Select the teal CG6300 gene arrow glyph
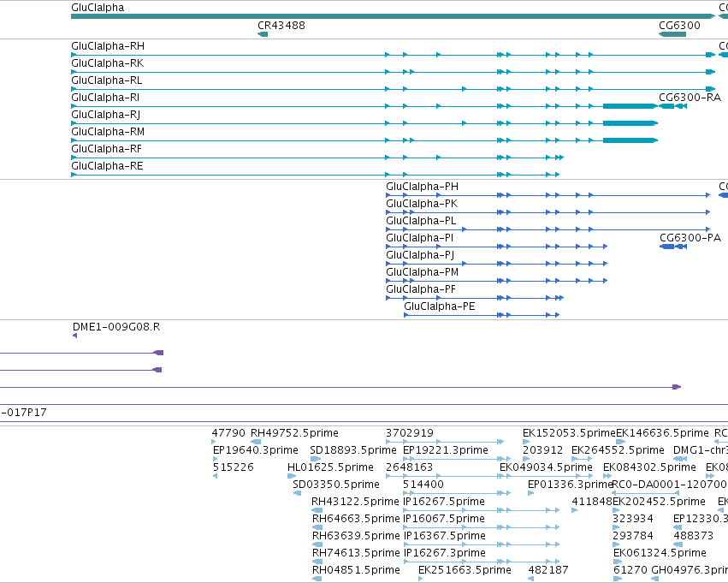 672,34
